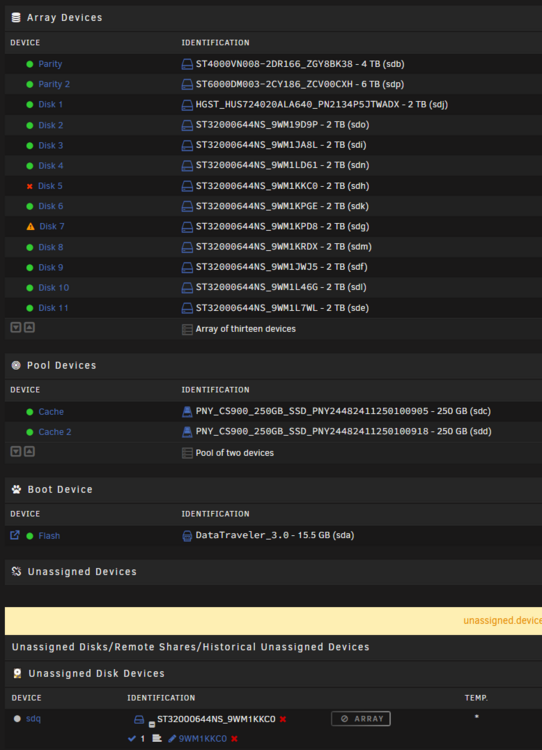This screenshot has height=750, width=542.
Task: Click the ST32000644NS_9WM1KPGE - 2 TB (sdk) text
Action: coord(282,206)
